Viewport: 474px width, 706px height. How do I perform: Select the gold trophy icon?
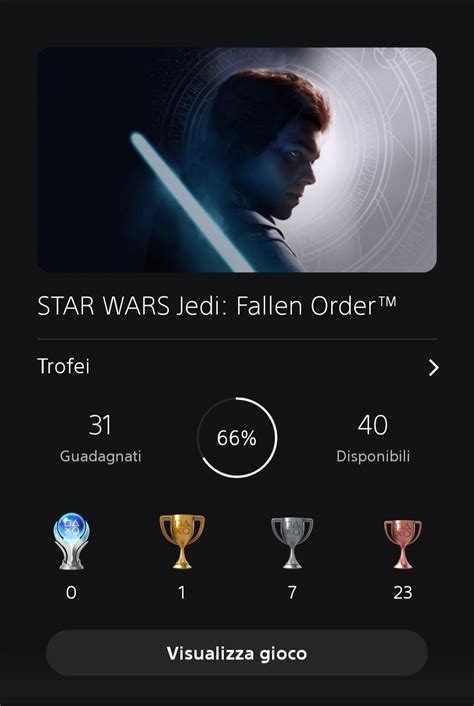pos(182,542)
